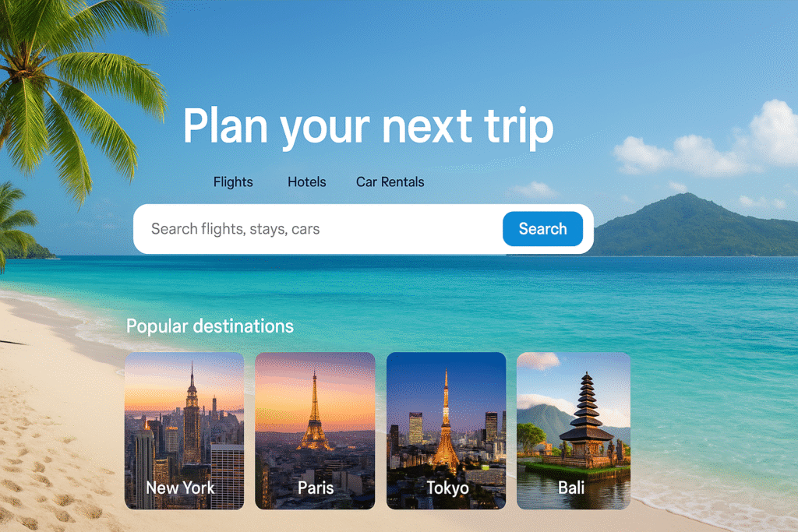Open the New York destination card

[x=184, y=431]
